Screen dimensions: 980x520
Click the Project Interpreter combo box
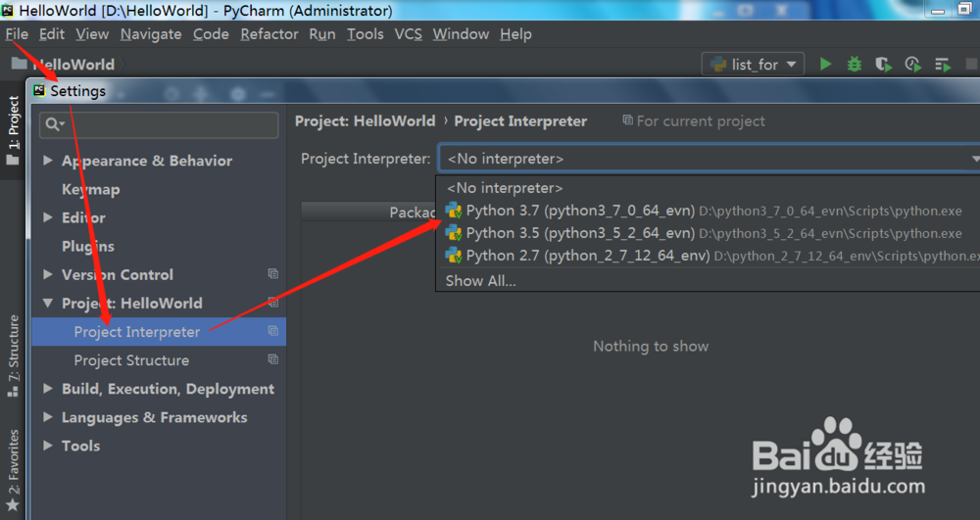point(709,159)
